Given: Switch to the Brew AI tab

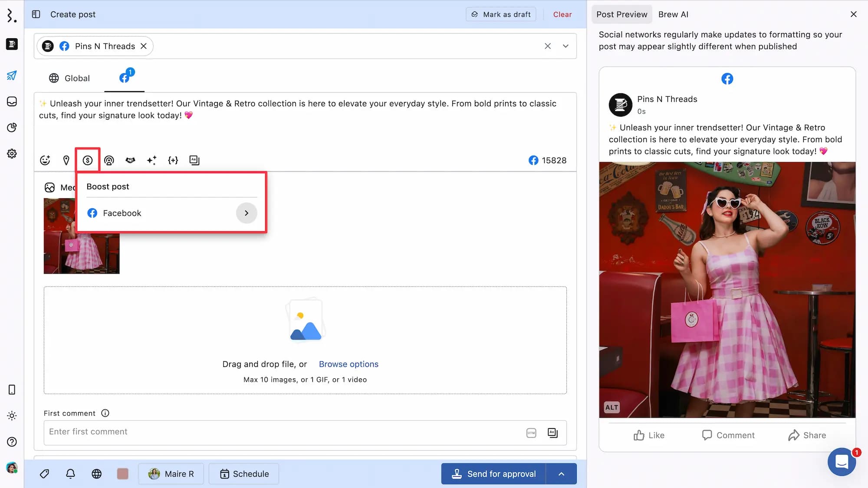Looking at the screenshot, I should click(673, 14).
